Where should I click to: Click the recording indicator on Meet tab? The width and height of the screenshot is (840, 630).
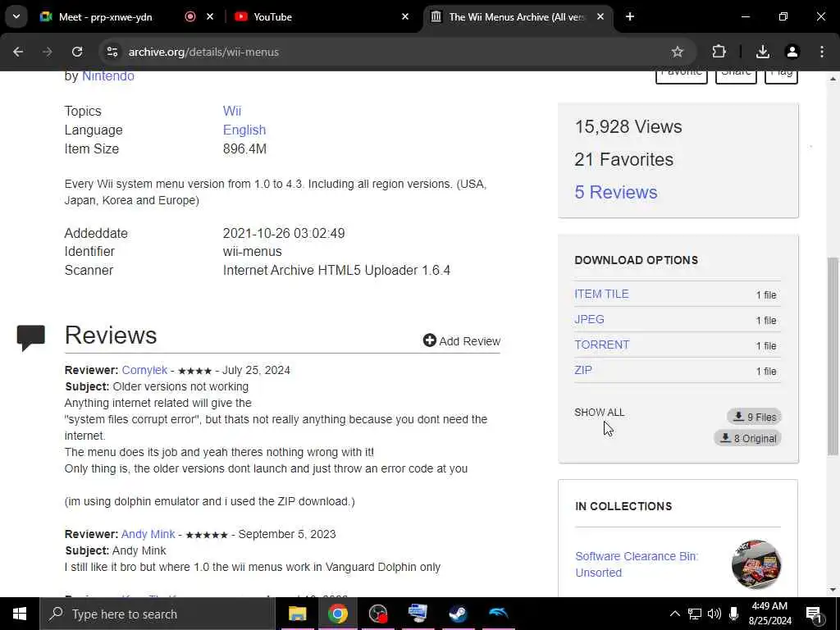pyautogui.click(x=190, y=17)
